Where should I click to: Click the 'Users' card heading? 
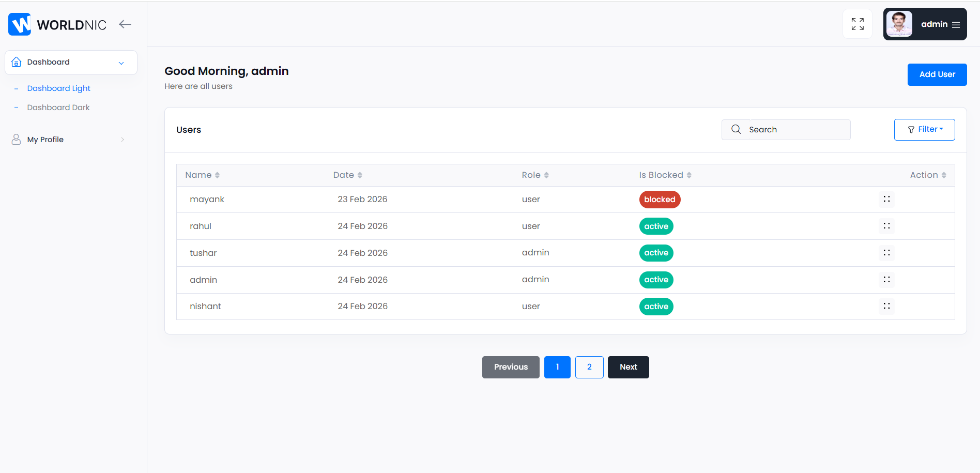point(189,130)
